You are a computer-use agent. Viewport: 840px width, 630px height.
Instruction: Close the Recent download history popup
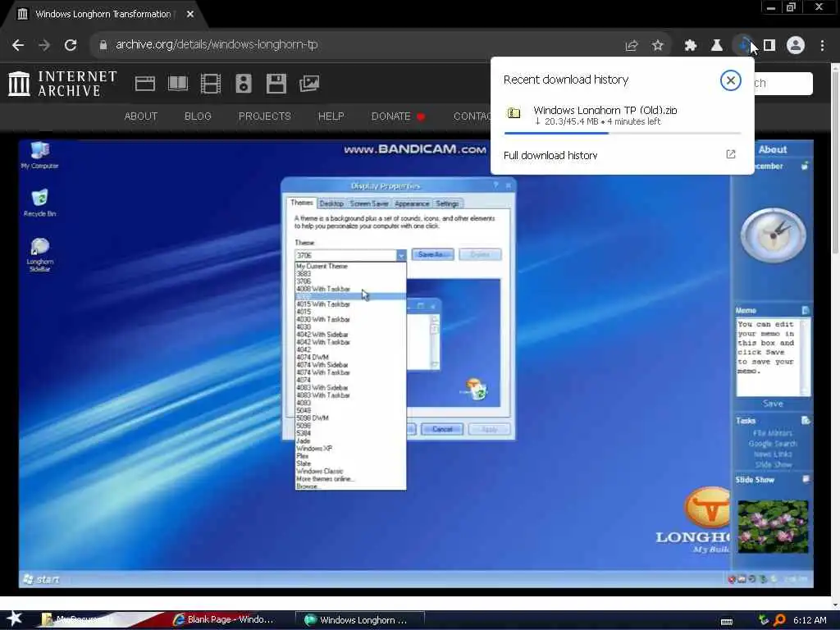pos(730,80)
